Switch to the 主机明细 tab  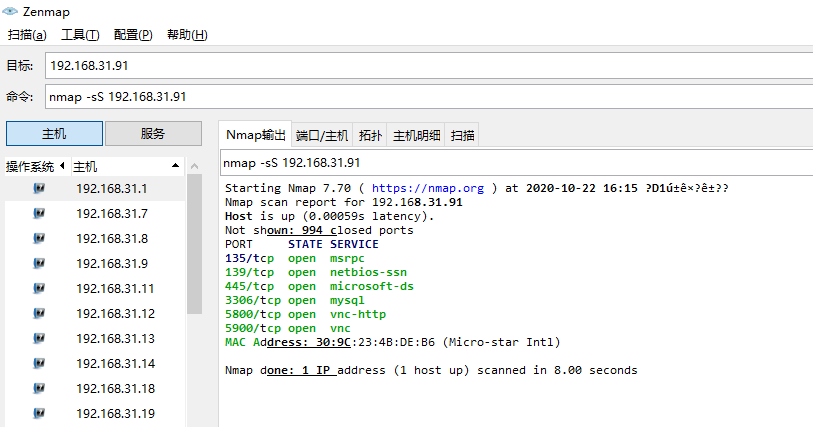pyautogui.click(x=416, y=135)
